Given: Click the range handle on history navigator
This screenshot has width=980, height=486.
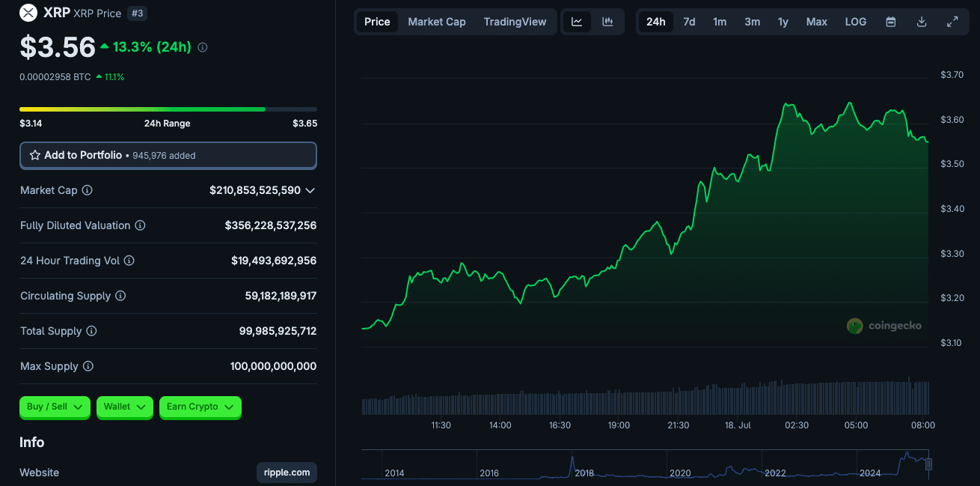Looking at the screenshot, I should 929,464.
